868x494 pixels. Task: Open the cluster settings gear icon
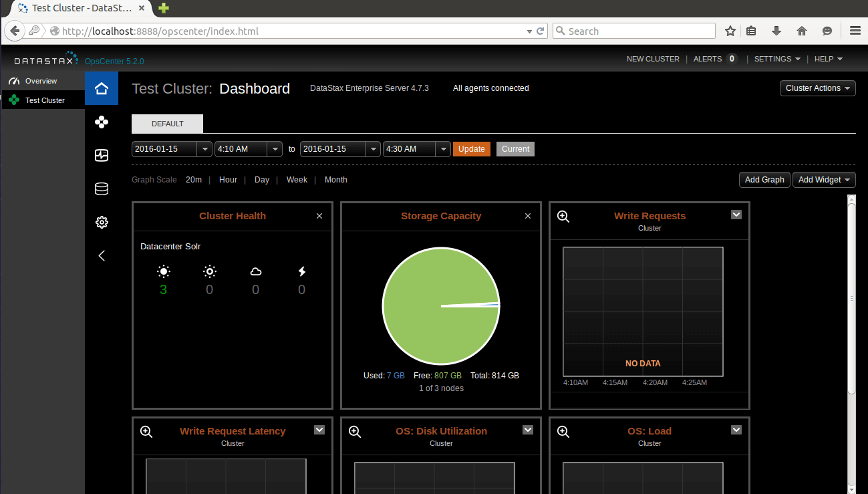(102, 223)
